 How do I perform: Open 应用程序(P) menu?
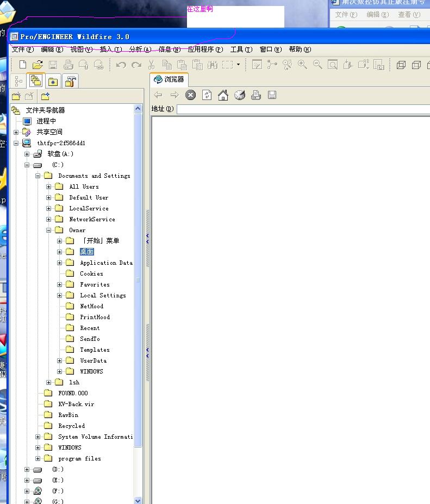[205, 49]
